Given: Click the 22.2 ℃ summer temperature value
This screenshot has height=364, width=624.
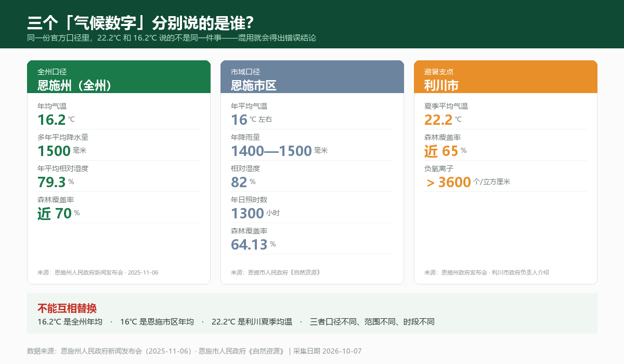Looking at the screenshot, I should point(443,120).
